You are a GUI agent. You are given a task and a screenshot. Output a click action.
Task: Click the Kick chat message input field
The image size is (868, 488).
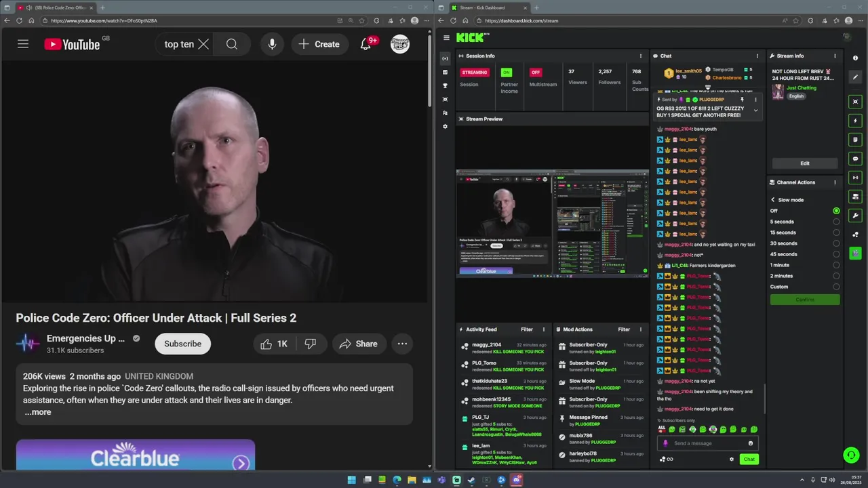pyautogui.click(x=708, y=443)
